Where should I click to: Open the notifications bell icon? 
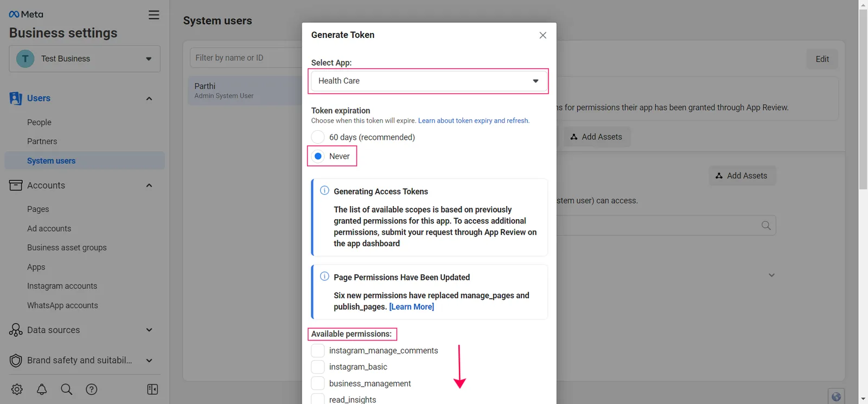[42, 389]
